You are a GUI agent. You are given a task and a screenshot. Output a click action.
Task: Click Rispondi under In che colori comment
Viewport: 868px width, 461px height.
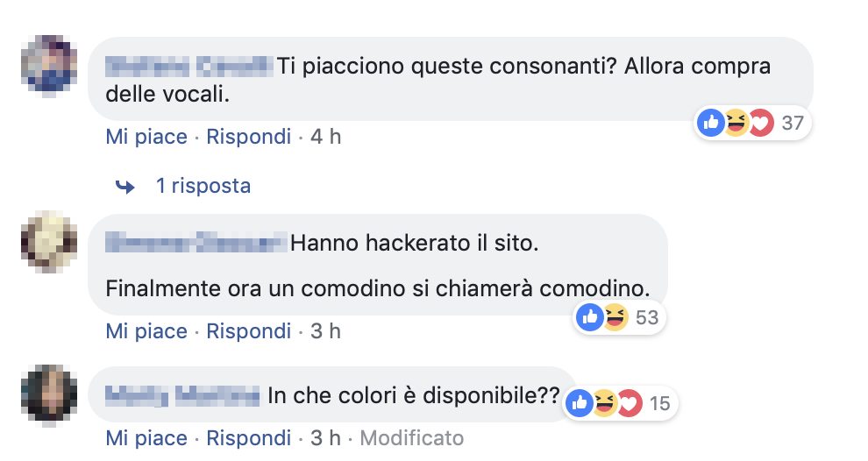point(248,438)
